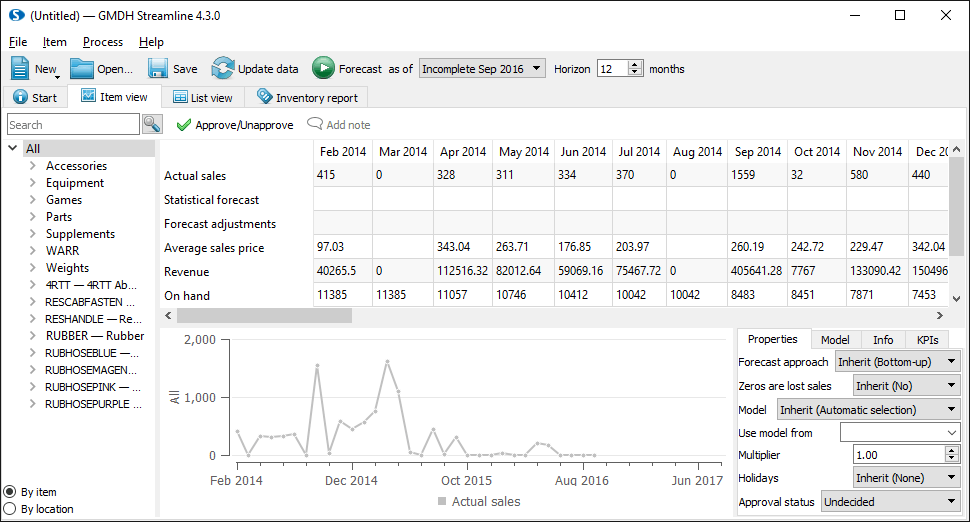Click in the Search input field

pos(72,125)
